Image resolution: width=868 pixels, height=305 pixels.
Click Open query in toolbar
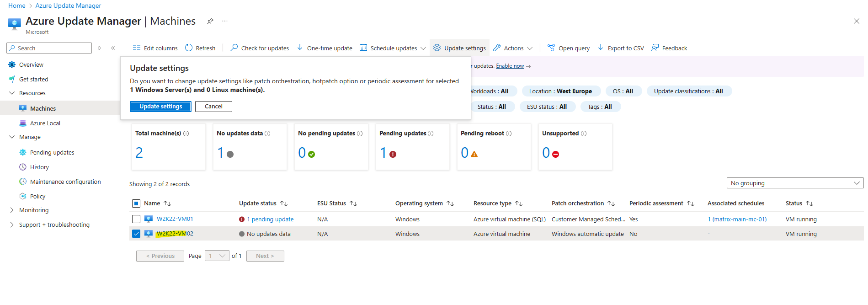(x=569, y=48)
